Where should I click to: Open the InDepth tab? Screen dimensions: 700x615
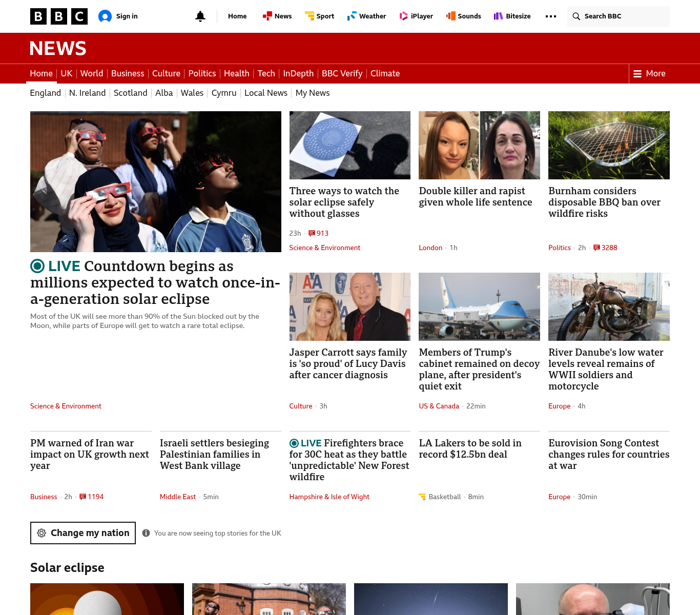(298, 74)
